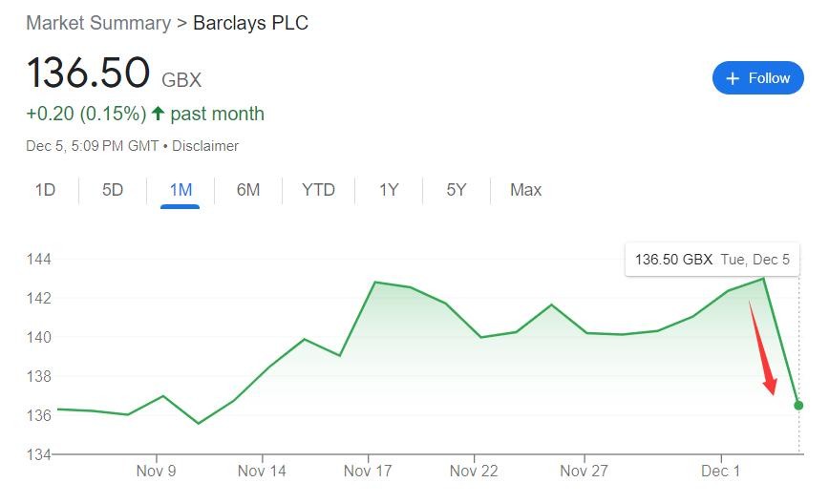This screenshot has width=829, height=504.
Task: Show the YTD time range
Action: (x=318, y=190)
